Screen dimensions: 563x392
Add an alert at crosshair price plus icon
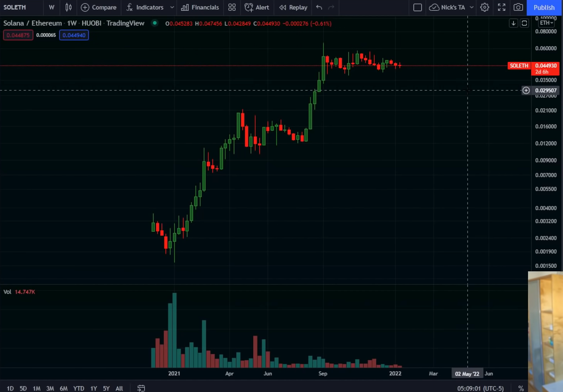(526, 90)
